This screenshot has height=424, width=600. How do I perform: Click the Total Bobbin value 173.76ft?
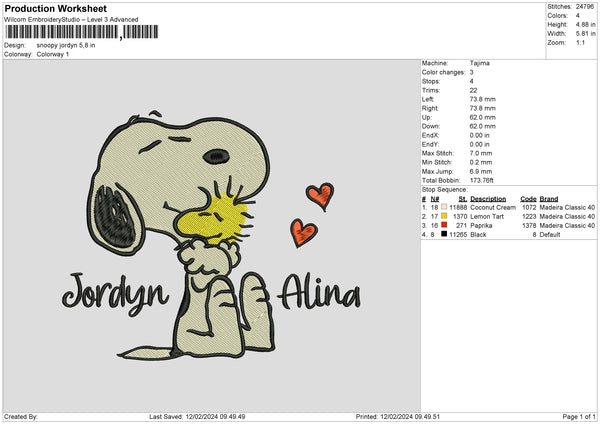(482, 180)
